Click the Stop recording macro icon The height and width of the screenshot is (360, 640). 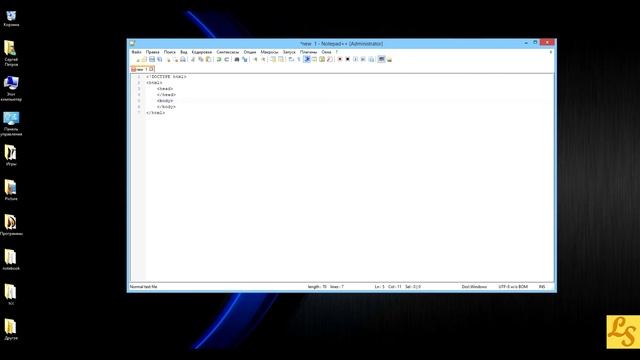(347, 60)
